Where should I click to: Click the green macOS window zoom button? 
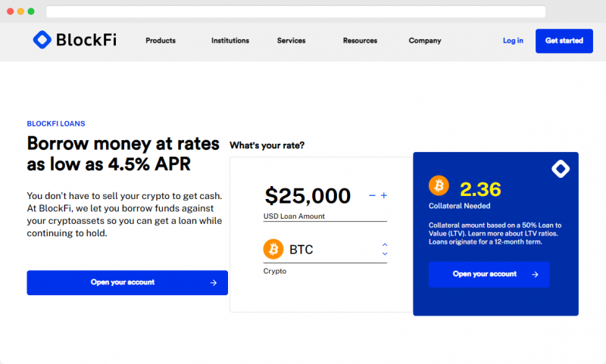(31, 11)
